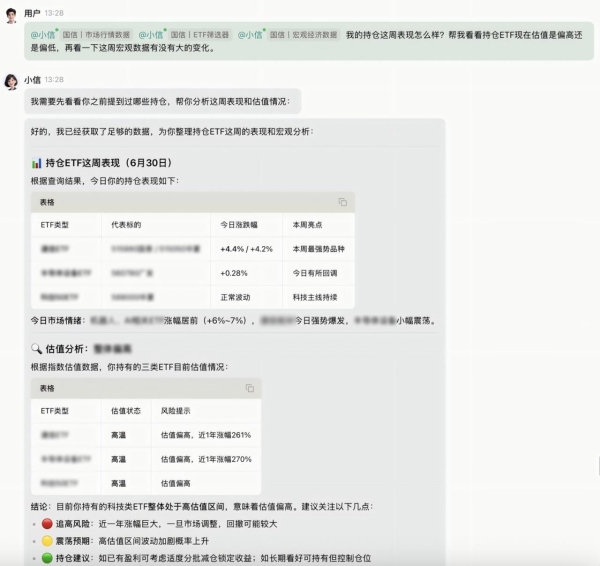Copy the valuation table (估值状态)
The width and height of the screenshot is (600, 566).
click(x=249, y=388)
